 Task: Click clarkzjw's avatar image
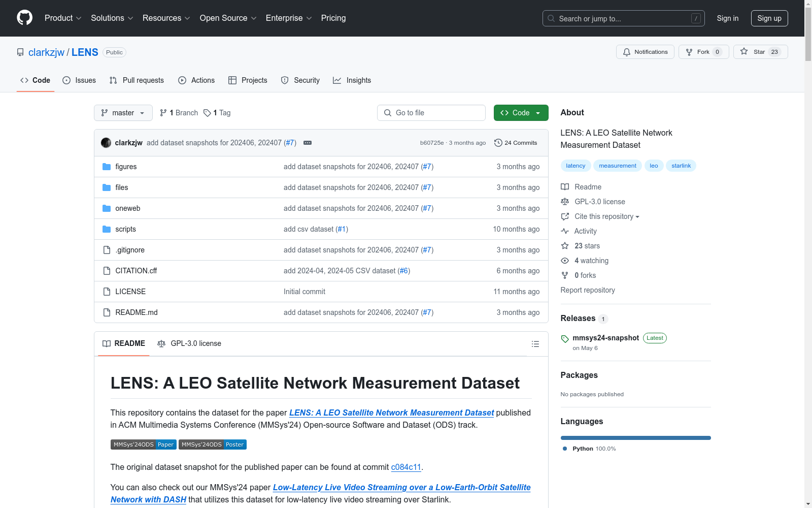click(106, 143)
